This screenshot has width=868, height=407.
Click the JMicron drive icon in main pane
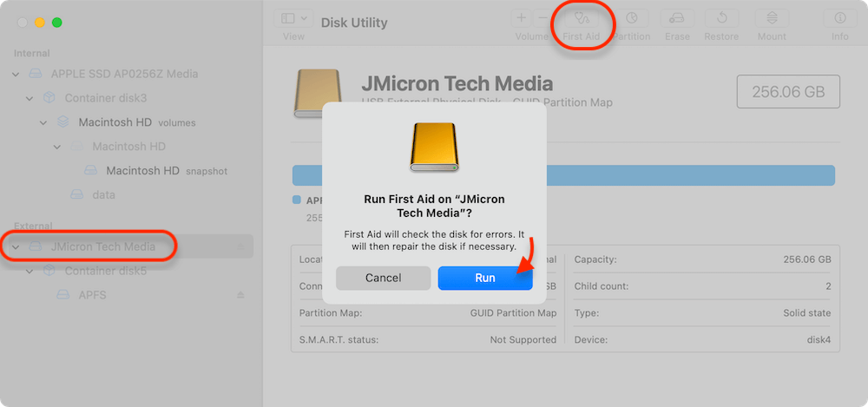click(317, 93)
